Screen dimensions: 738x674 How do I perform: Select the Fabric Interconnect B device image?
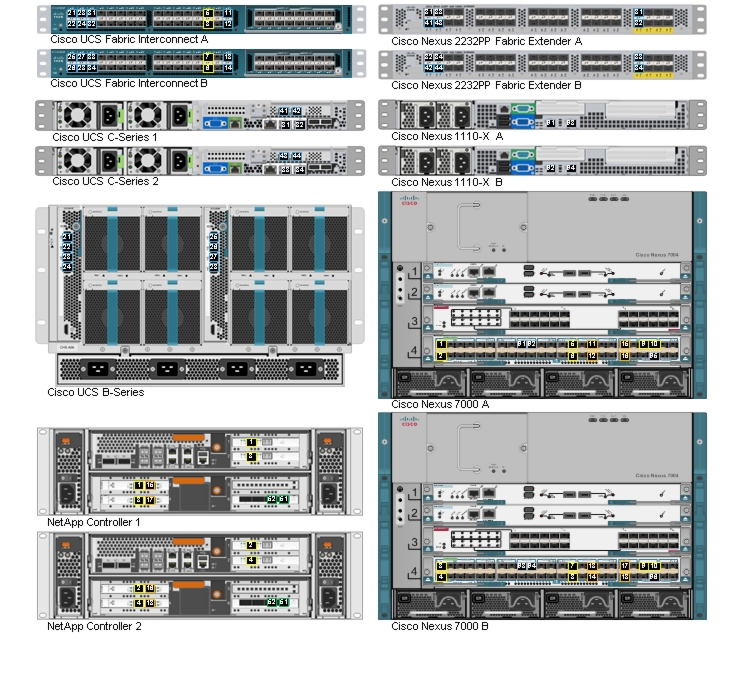coord(201,63)
